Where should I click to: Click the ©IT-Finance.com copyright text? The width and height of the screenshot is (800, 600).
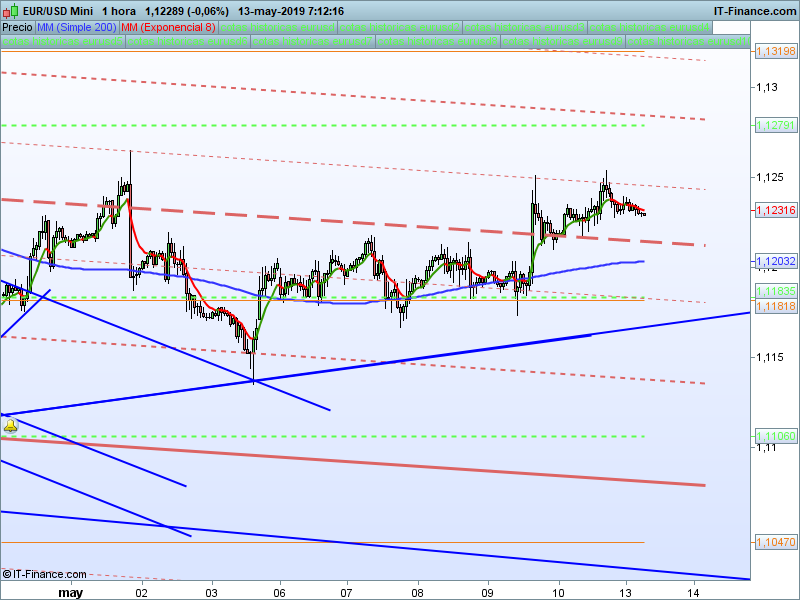(44, 574)
